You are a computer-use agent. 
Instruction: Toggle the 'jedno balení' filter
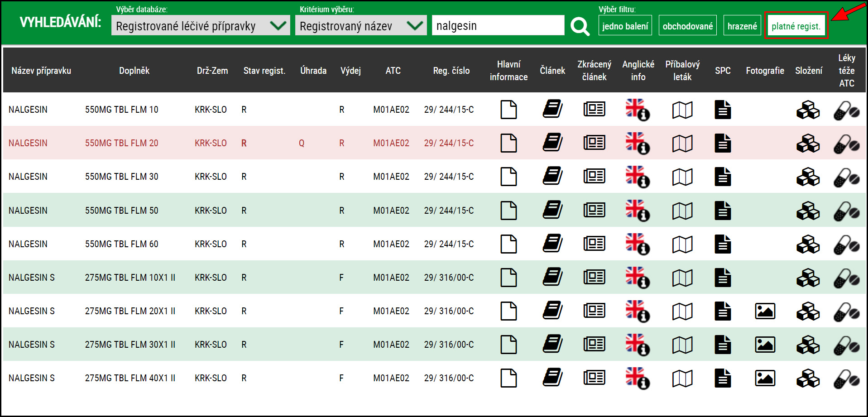pos(625,26)
